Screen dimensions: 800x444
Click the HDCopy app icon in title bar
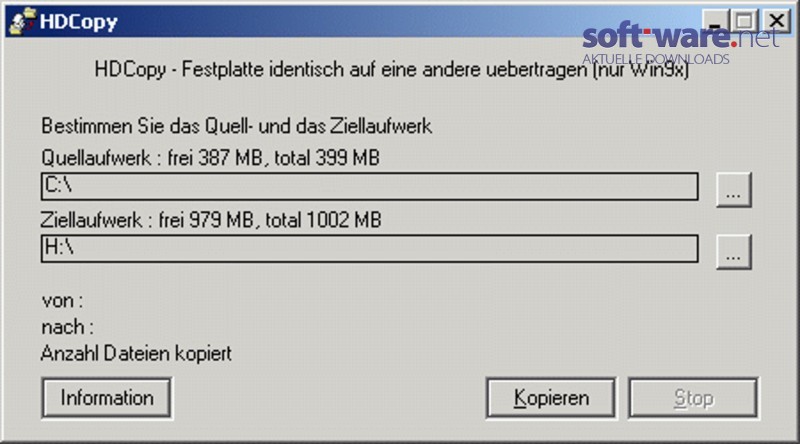23,21
